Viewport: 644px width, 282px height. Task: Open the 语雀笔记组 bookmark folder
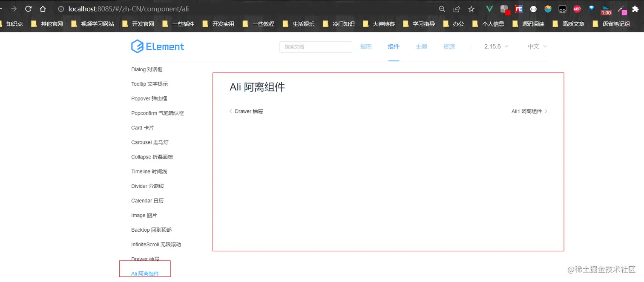[611, 24]
